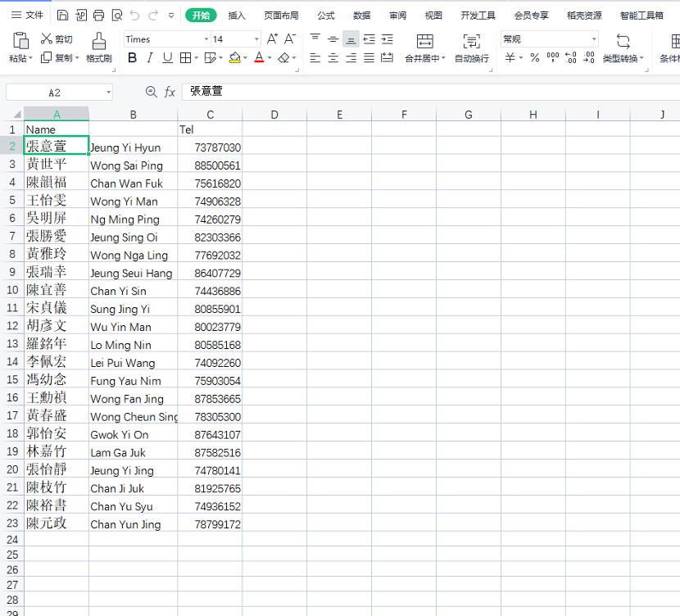Open the 开发工具 Developer tab
This screenshot has height=616, width=680.
click(478, 16)
